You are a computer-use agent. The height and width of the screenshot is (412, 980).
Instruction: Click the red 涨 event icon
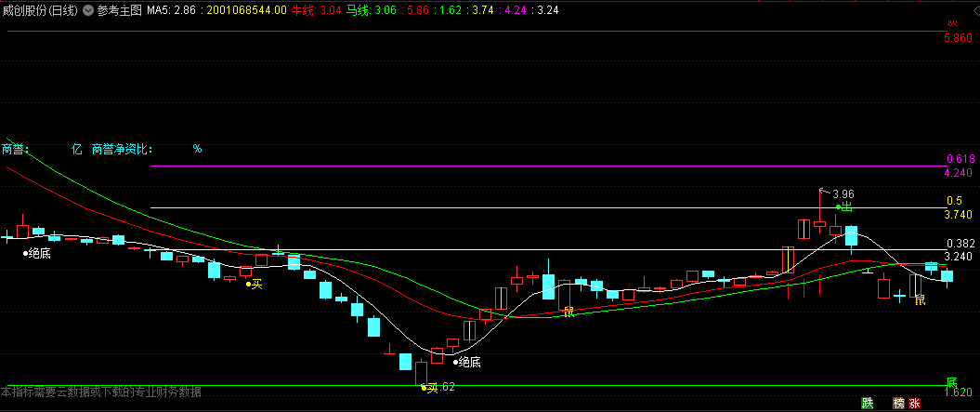tap(914, 404)
